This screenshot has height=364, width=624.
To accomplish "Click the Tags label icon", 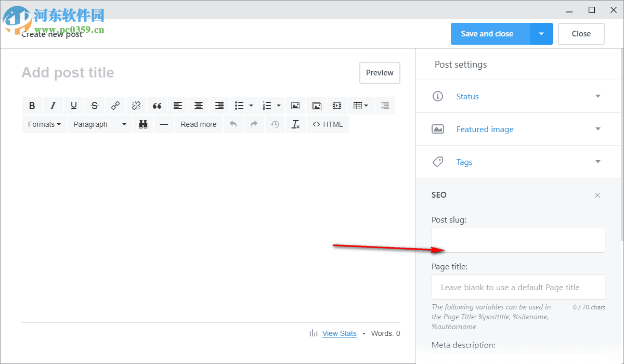I will coord(438,162).
